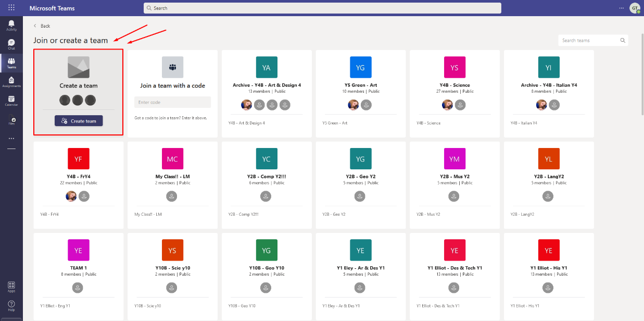Open the YG tile for Y5 Green - Art
The width and height of the screenshot is (644, 321).
pyautogui.click(x=361, y=67)
